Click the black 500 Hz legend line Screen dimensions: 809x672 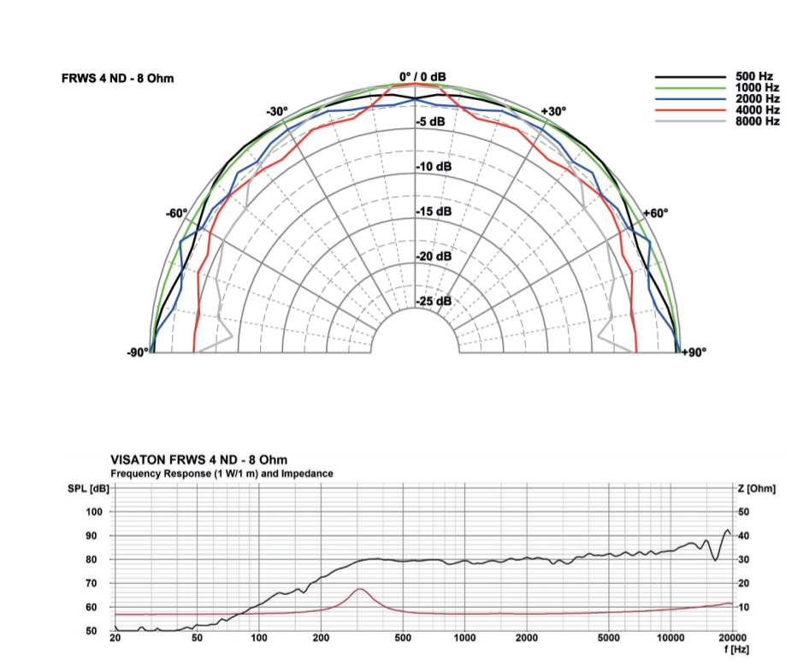coord(687,77)
